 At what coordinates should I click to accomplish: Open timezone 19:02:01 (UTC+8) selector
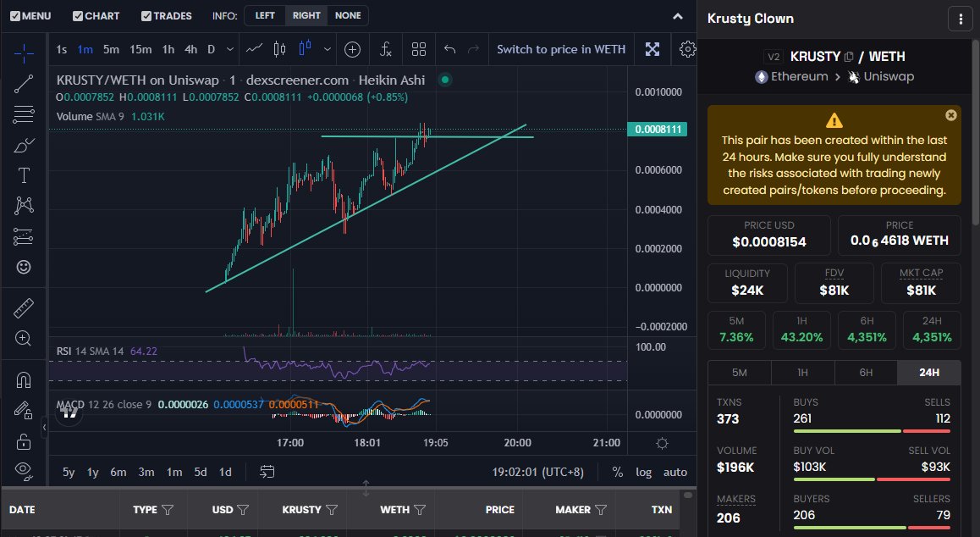tap(538, 473)
